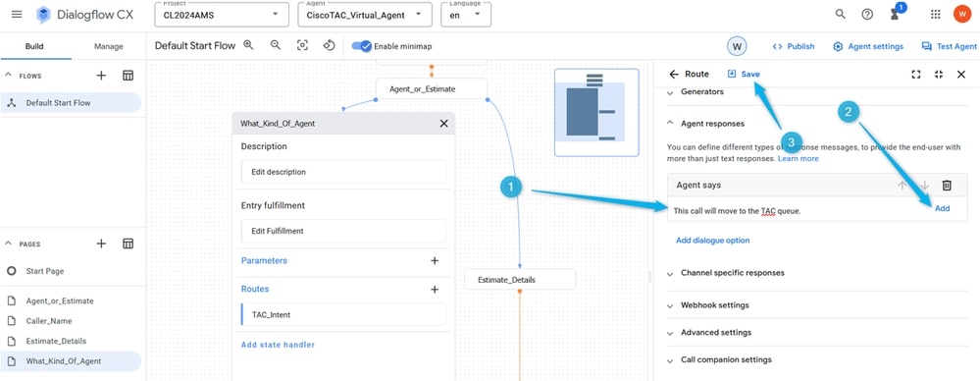Open the Google apps grid icon
980x381 pixels.
click(936, 14)
